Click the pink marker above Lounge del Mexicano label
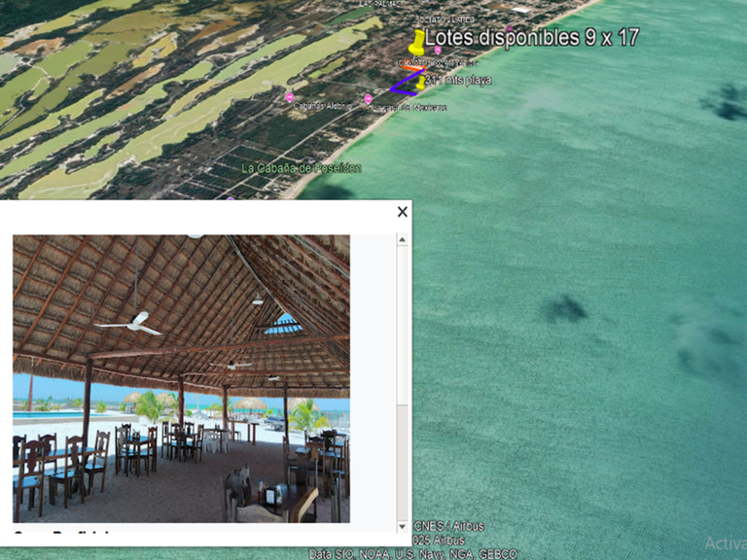 click(369, 99)
